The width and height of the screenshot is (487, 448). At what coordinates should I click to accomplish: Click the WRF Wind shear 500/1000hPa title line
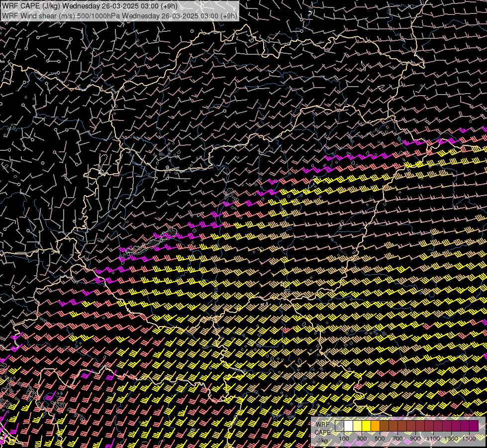(x=119, y=15)
